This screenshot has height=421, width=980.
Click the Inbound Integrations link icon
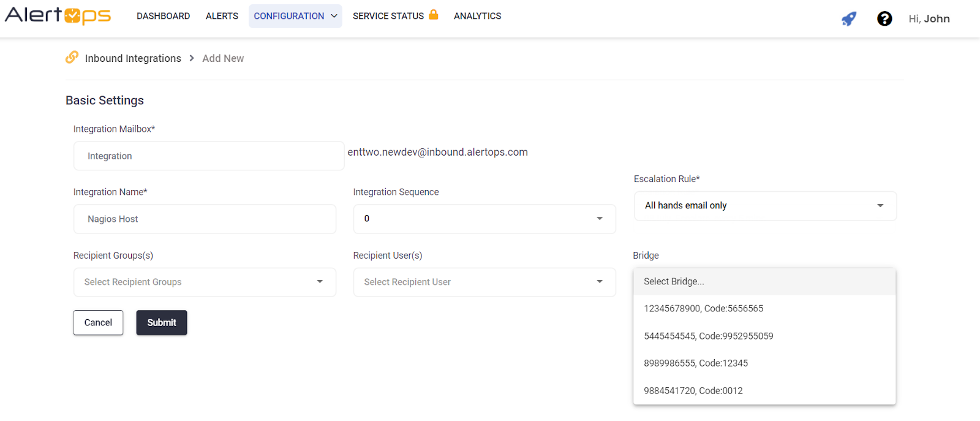(72, 57)
